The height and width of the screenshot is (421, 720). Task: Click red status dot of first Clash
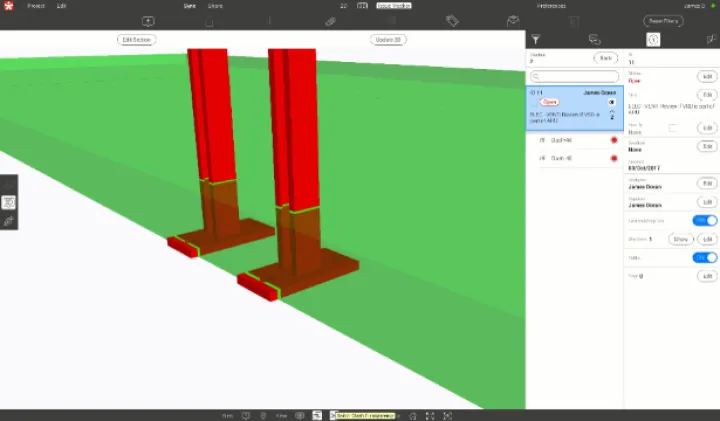[614, 141]
